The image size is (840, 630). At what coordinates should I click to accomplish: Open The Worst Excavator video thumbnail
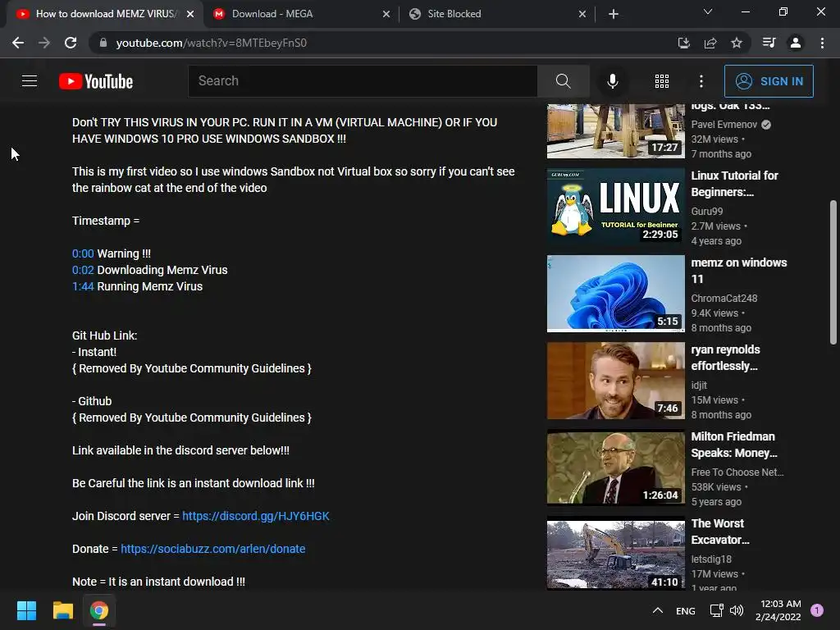(615, 554)
